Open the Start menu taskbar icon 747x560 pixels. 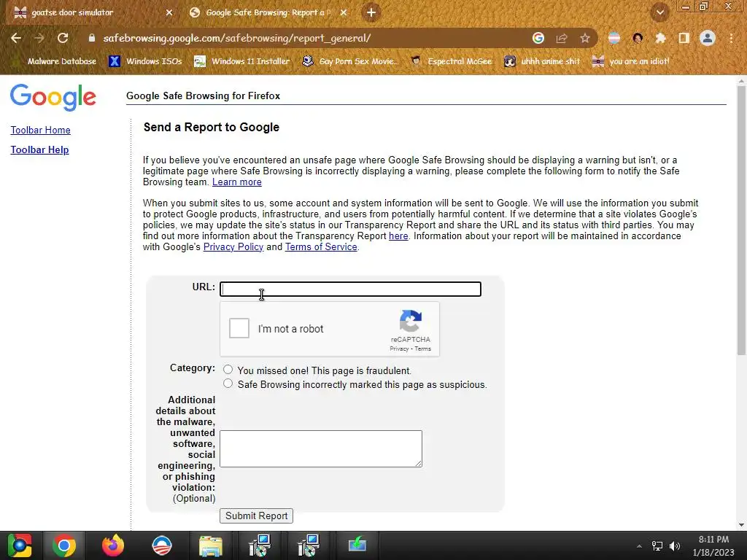pyautogui.click(x=20, y=545)
